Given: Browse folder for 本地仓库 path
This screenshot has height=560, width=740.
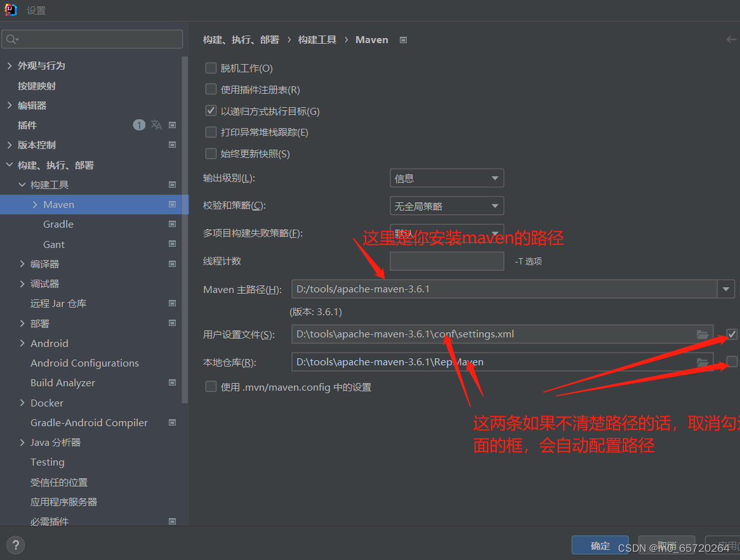Looking at the screenshot, I should click(703, 362).
